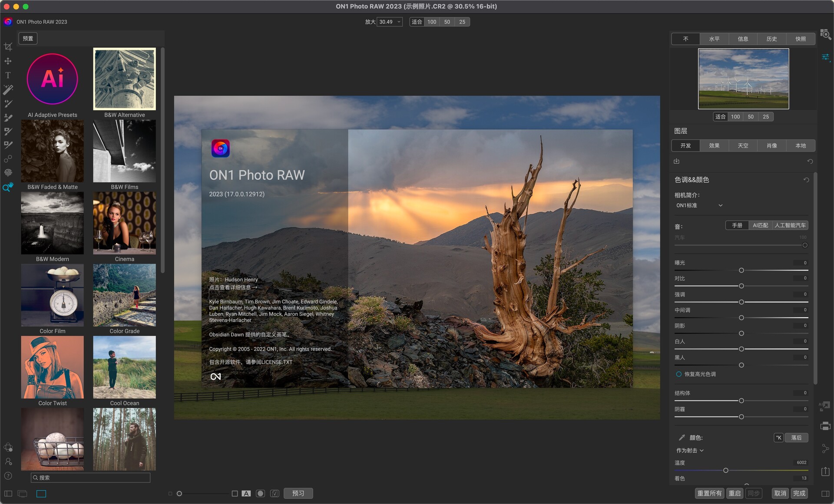Switch to 天空 Sky tab
834x504 pixels.
tap(744, 145)
